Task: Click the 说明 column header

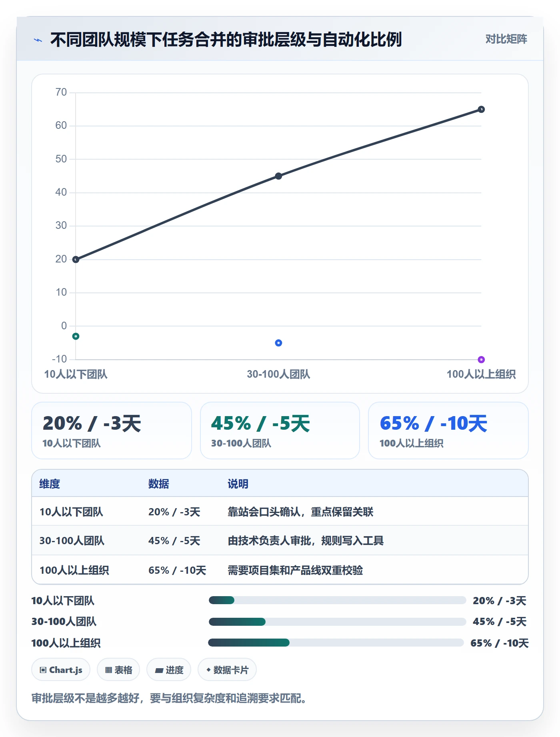Action: (238, 484)
